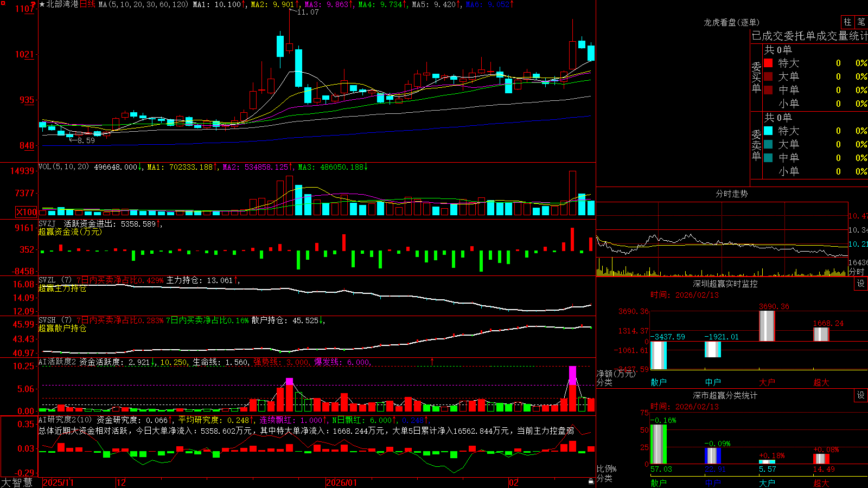Jump to 02 month marker on time axis
This screenshot has width=868, height=488.
coord(513,483)
